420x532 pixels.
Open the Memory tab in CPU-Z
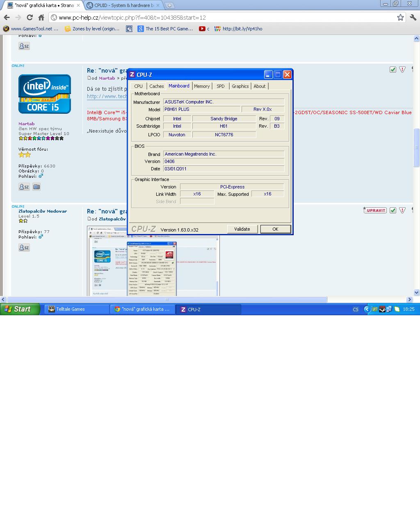coord(202,86)
